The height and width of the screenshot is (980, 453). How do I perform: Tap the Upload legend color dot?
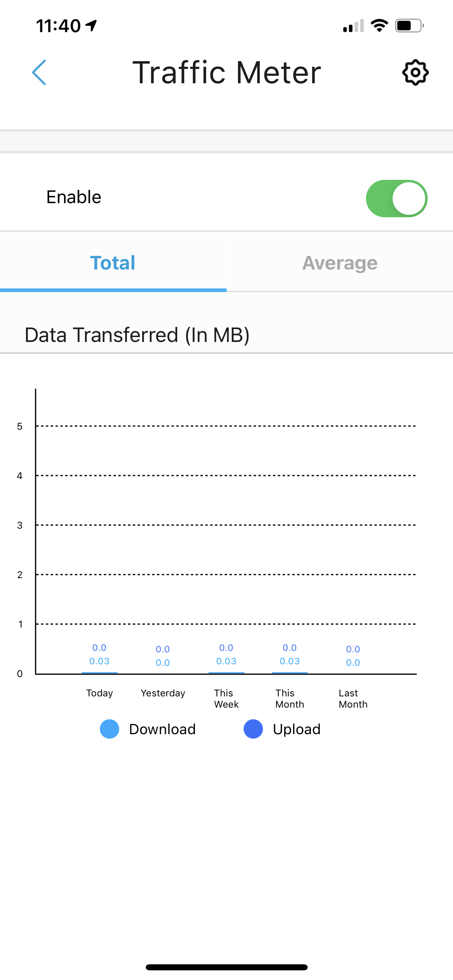(x=253, y=729)
